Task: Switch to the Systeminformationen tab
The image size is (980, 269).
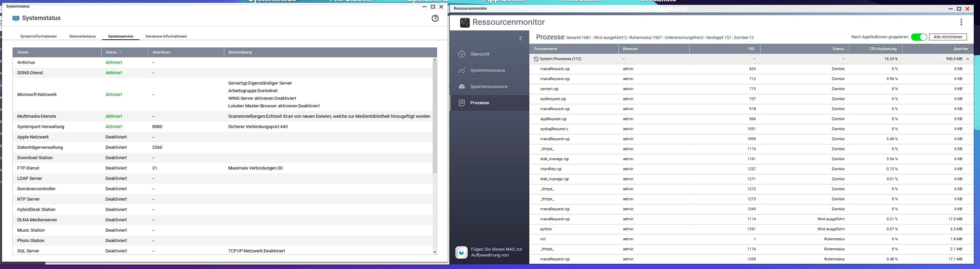Action: coord(38,37)
